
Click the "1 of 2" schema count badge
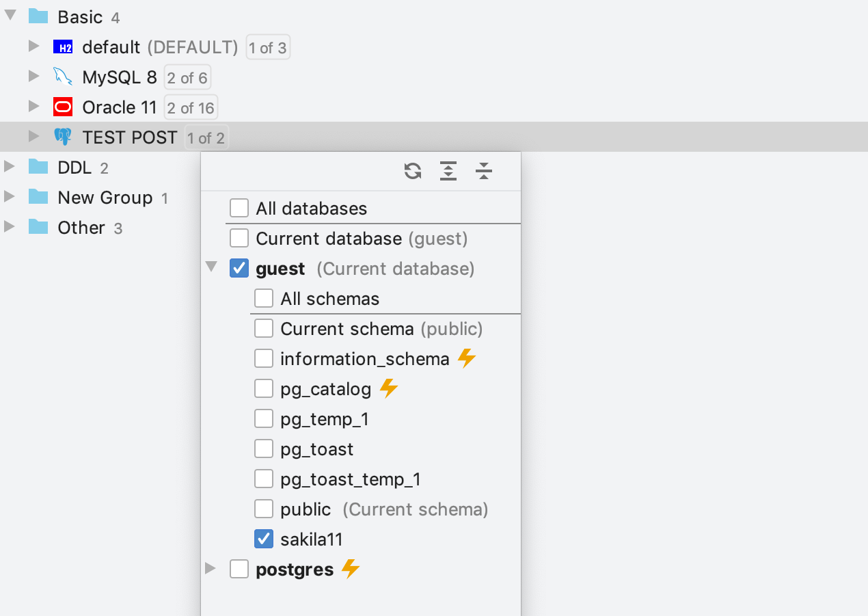tap(206, 138)
